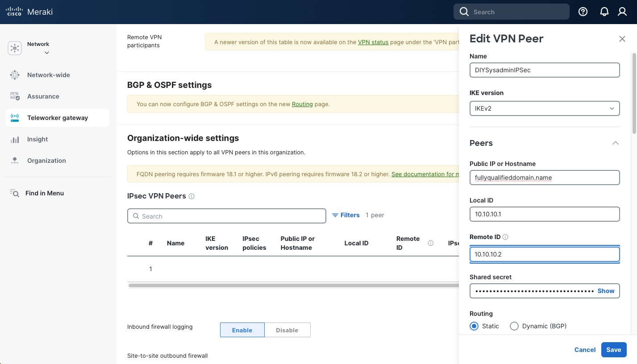Screen dimensions: 637x364
Task: Click the Shared secret input field
Action: point(533,291)
